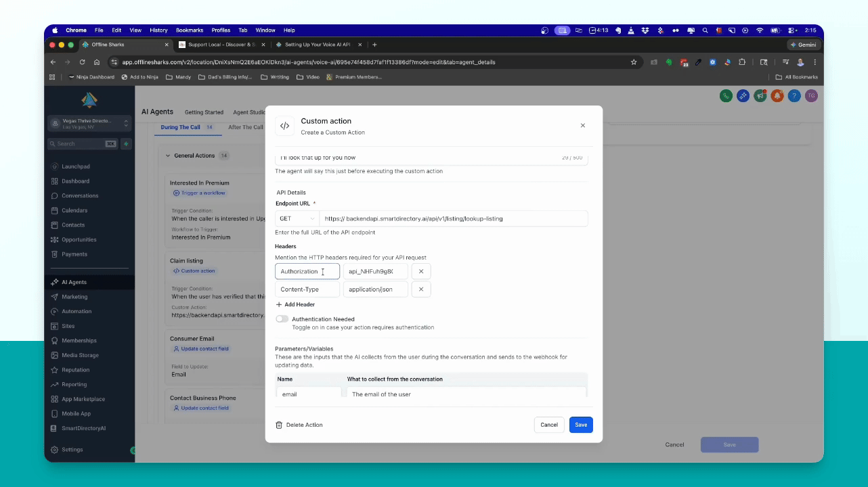Remove the Authorization header row
This screenshot has height=487, width=868.
click(420, 271)
